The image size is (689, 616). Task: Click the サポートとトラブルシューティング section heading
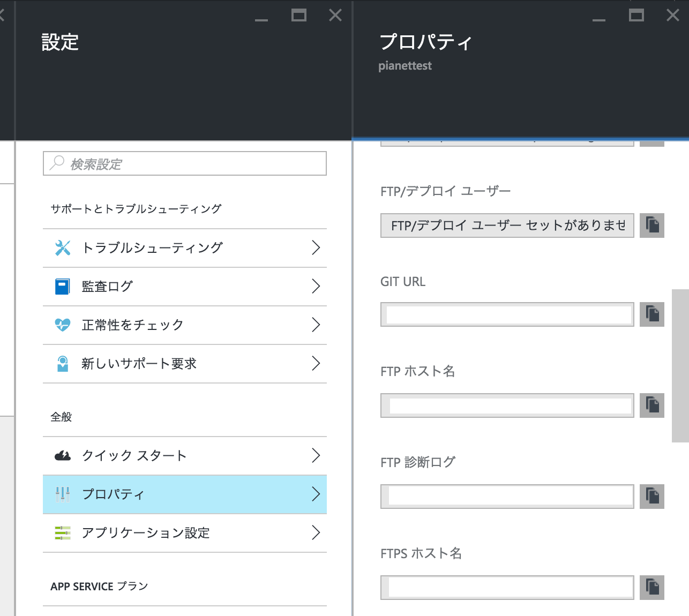(136, 209)
